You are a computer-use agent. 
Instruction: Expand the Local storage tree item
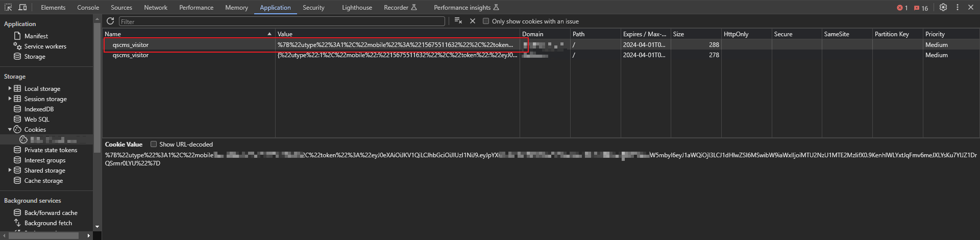click(x=10, y=88)
